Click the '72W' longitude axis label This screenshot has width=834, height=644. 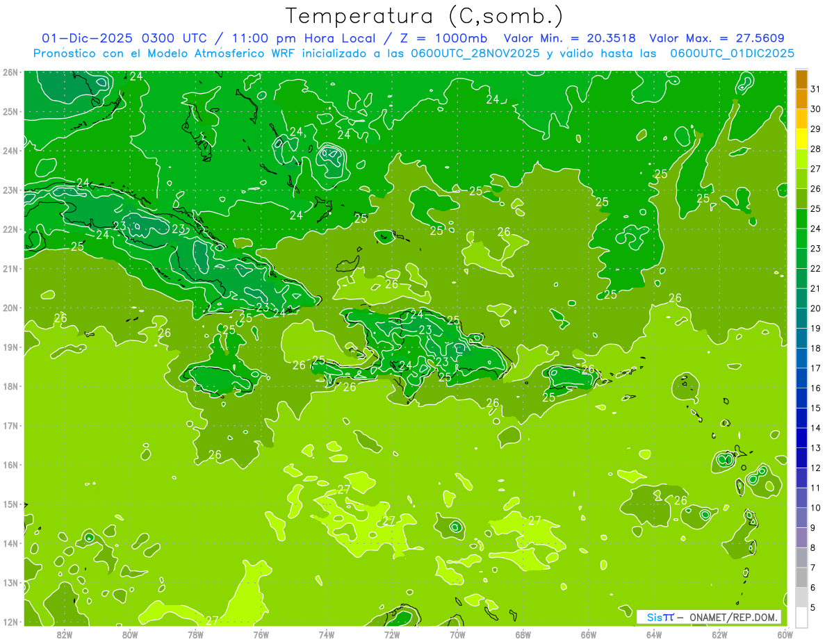(392, 634)
